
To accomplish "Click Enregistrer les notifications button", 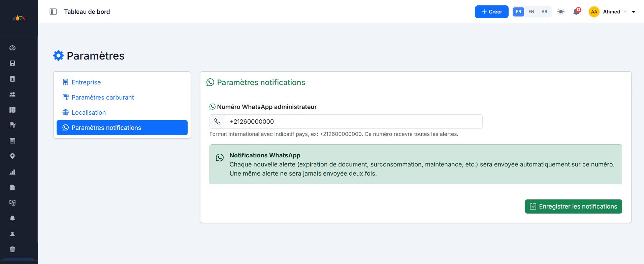I will click(x=573, y=206).
